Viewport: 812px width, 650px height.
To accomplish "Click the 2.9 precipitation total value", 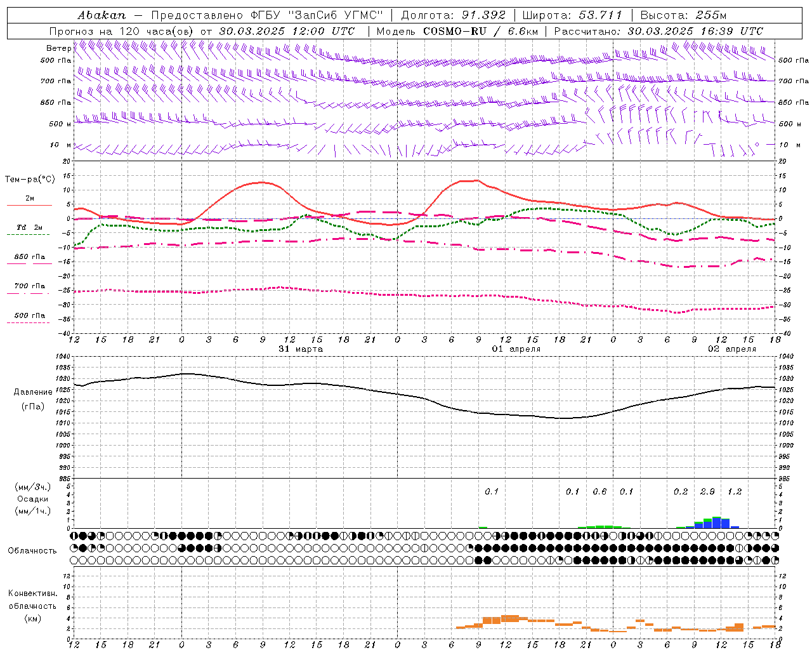I will (707, 492).
